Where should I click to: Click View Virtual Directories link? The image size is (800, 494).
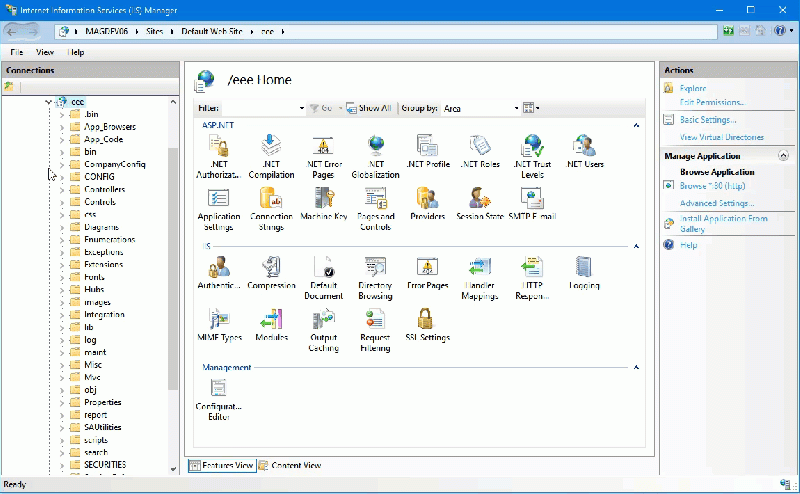(x=721, y=137)
